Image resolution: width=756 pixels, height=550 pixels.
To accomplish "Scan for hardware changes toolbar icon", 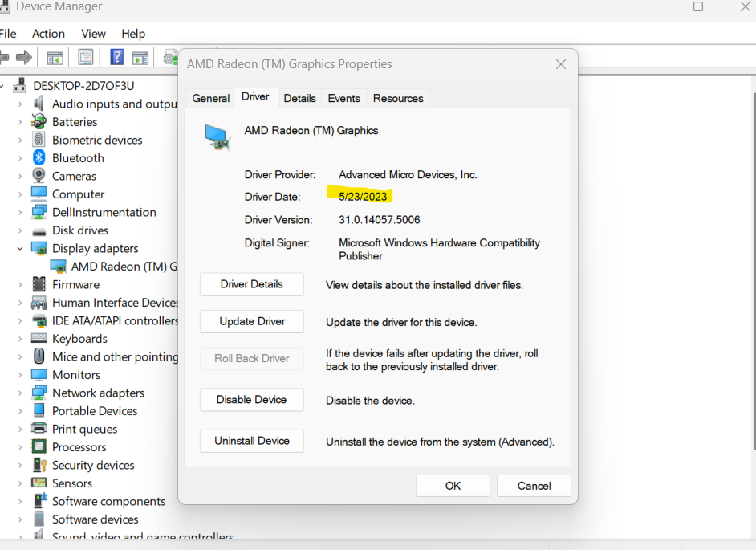I will (x=169, y=57).
